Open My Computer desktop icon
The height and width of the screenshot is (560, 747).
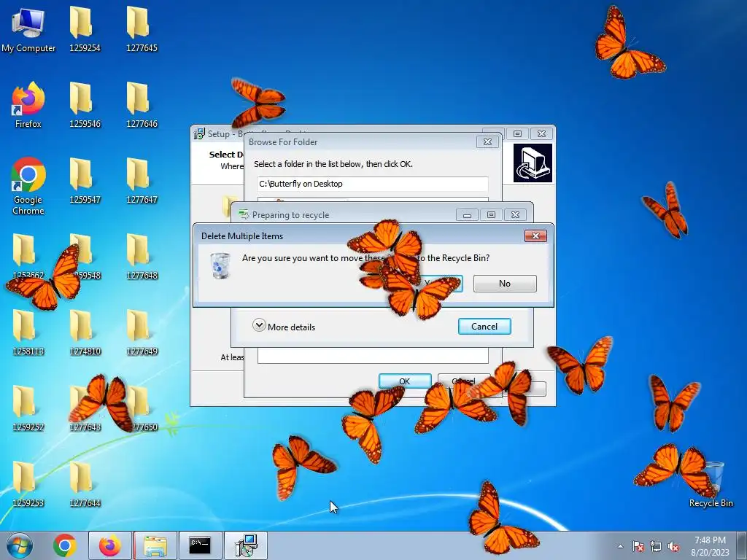28,29
